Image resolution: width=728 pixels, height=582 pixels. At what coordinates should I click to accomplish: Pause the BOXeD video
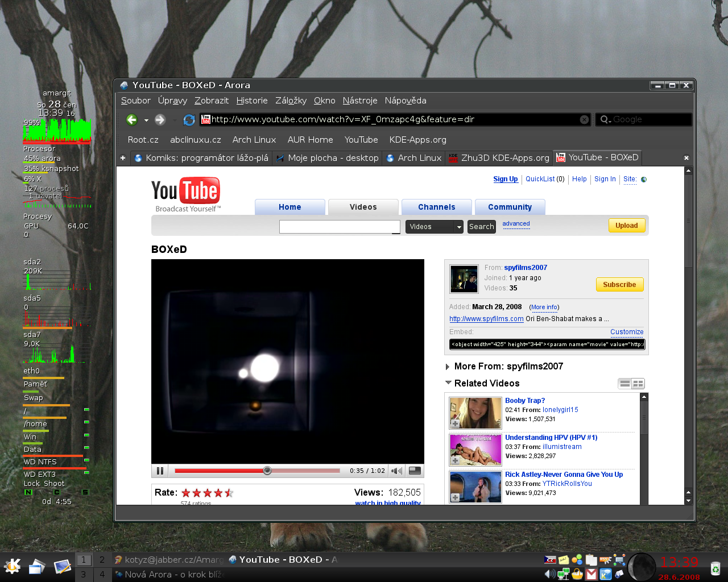(160, 471)
